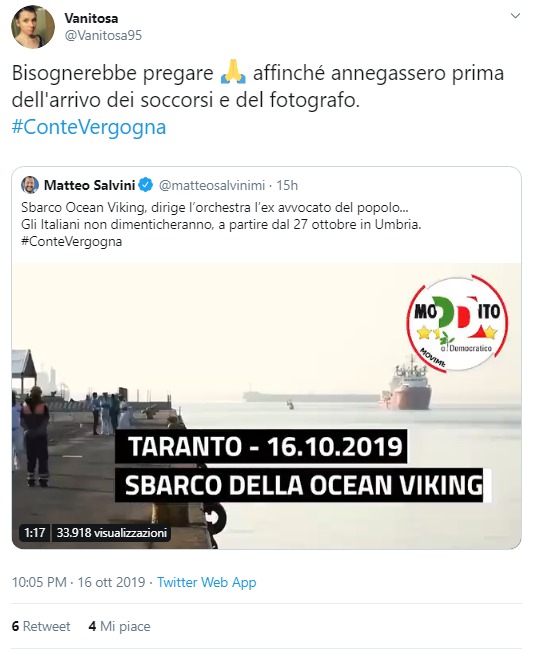536x651 pixels.
Task: Click the 15h timestamp on the quoted tweet
Action: point(287,185)
